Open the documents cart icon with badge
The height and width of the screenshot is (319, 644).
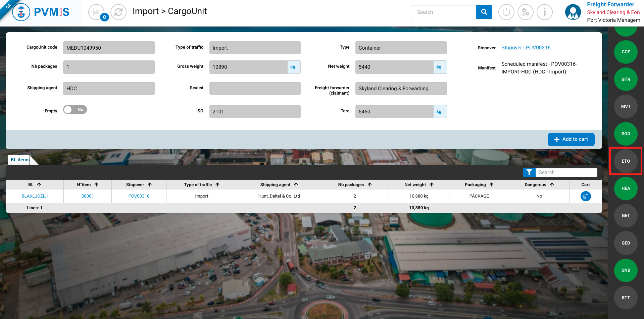[97, 12]
